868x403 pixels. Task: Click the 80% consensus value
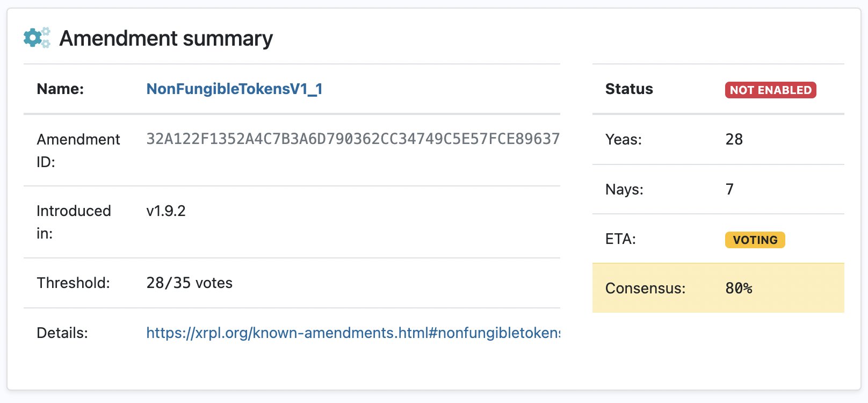point(739,289)
